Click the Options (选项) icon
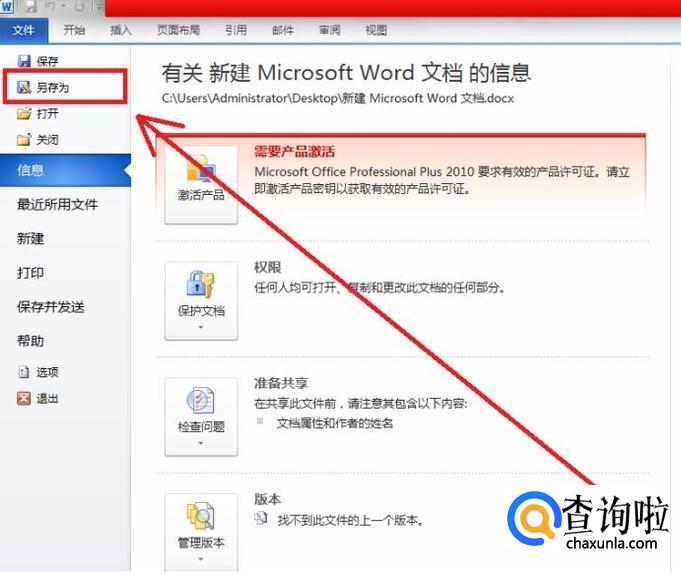Image resolution: width=681 pixels, height=574 pixels. click(24, 372)
